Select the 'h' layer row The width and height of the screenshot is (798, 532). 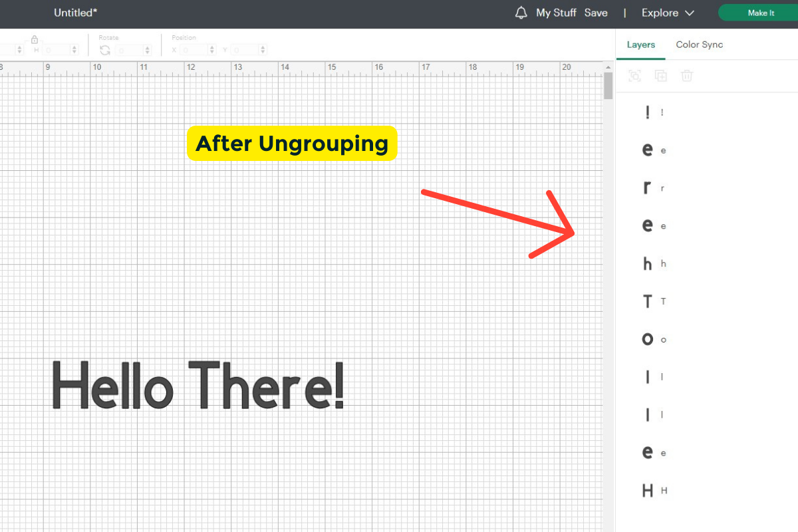(707, 264)
